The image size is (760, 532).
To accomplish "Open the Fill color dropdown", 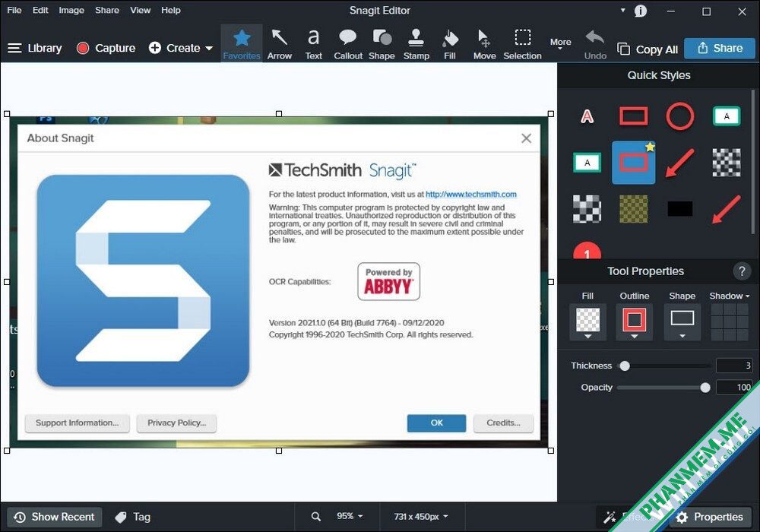I will (x=587, y=323).
